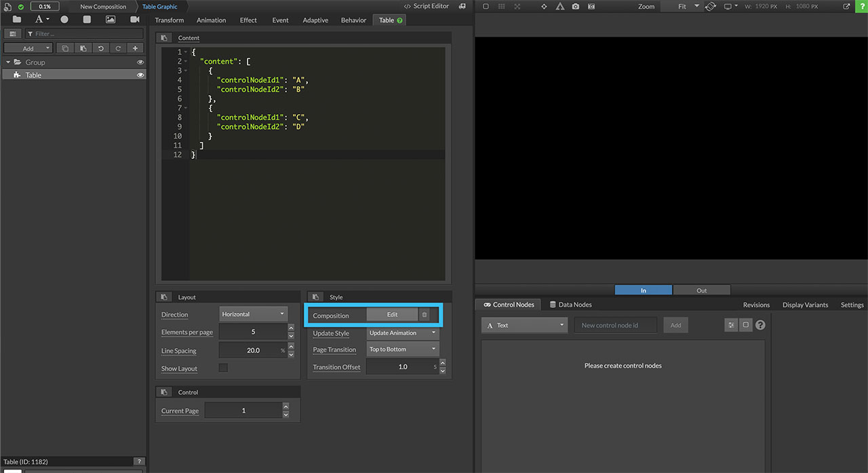Viewport: 868px width, 473px height.
Task: Click the paste icon in Control header
Action: tap(163, 392)
